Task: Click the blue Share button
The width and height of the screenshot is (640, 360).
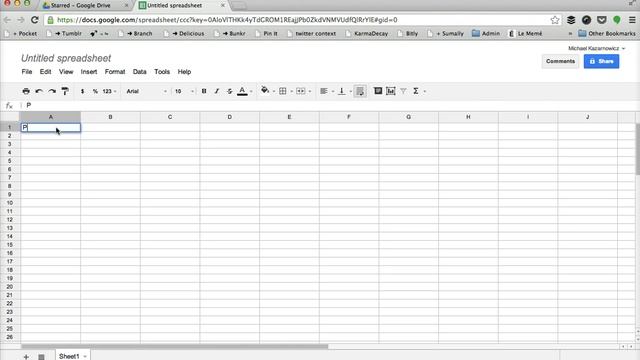Action: (601, 61)
